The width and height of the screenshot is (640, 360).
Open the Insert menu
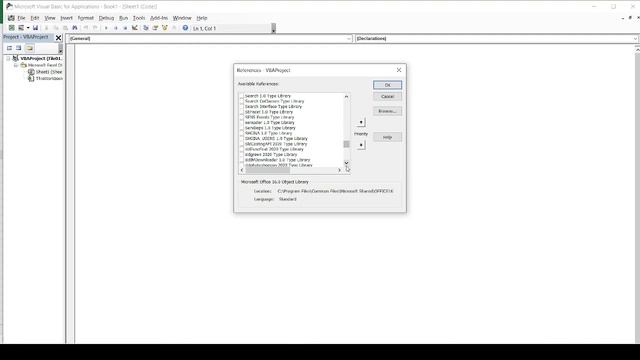click(66, 18)
